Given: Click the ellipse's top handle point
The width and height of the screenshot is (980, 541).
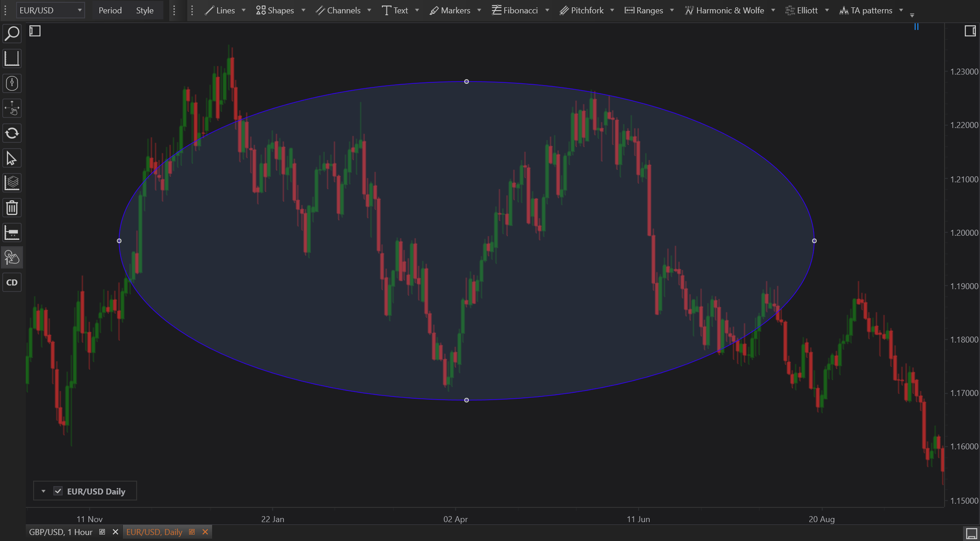Looking at the screenshot, I should click(467, 81).
